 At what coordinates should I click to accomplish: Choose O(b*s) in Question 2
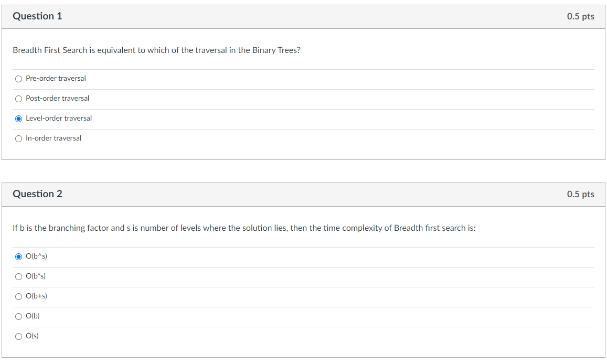pos(18,276)
